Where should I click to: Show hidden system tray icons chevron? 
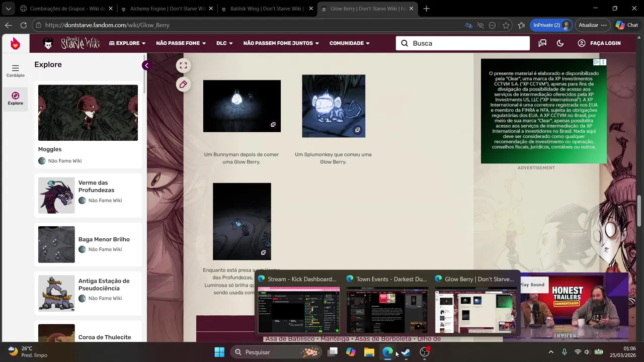click(x=551, y=352)
